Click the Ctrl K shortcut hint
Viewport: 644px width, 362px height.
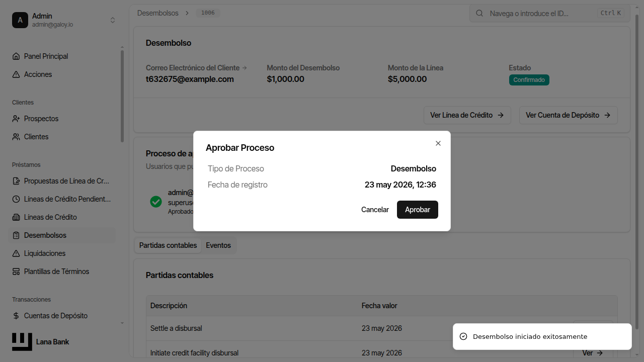click(x=611, y=14)
